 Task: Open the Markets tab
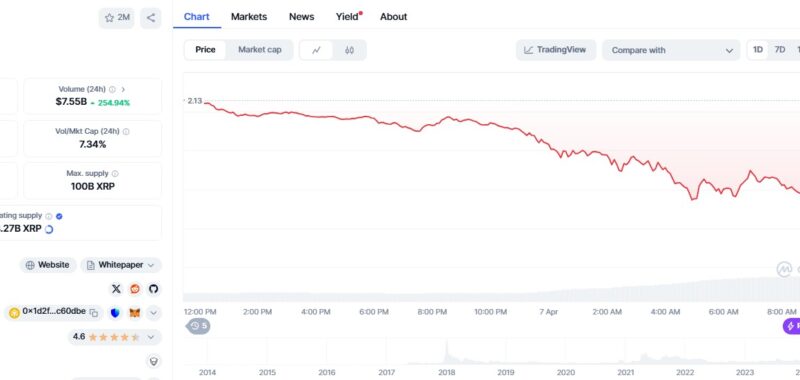click(249, 17)
